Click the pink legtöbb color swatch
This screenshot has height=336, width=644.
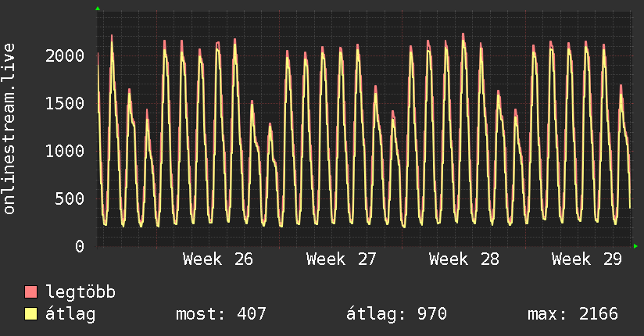pos(30,291)
